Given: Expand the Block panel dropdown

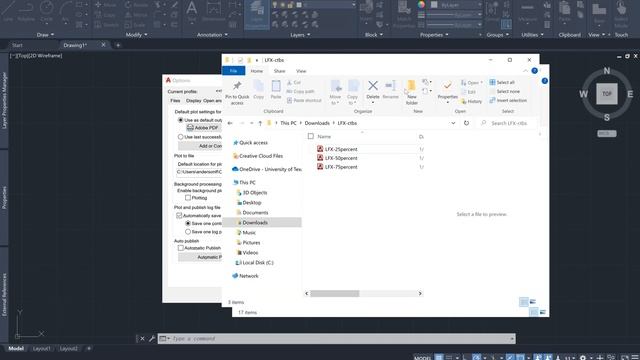Looking at the screenshot, I should [x=374, y=35].
